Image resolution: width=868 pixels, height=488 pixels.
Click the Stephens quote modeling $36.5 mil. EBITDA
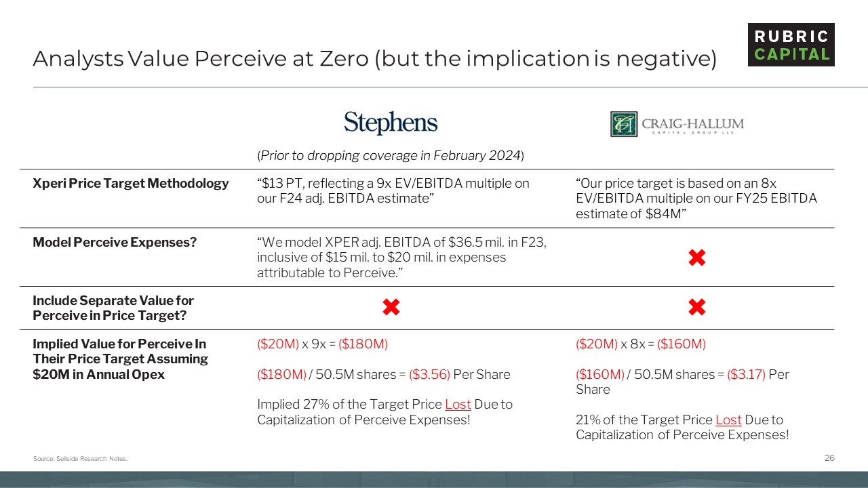(x=401, y=258)
